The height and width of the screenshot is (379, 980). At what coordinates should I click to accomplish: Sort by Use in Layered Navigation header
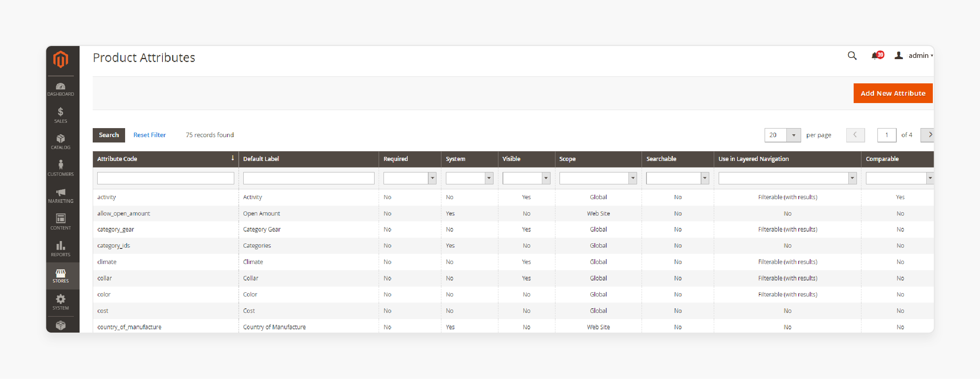[754, 159]
